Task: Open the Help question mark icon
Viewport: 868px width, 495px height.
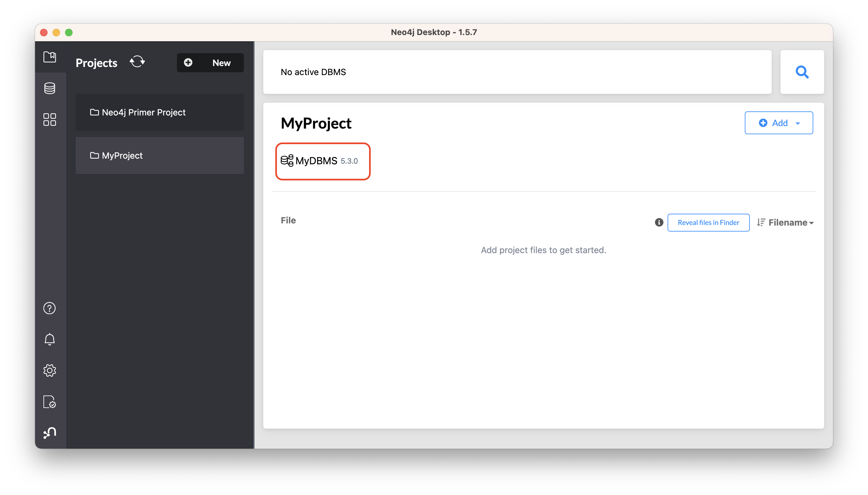Action: (50, 308)
